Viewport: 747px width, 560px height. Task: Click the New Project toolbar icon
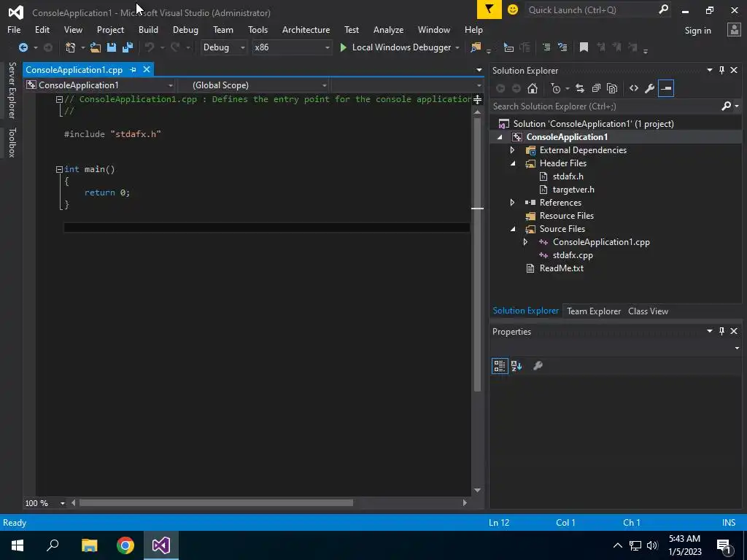[71, 47]
